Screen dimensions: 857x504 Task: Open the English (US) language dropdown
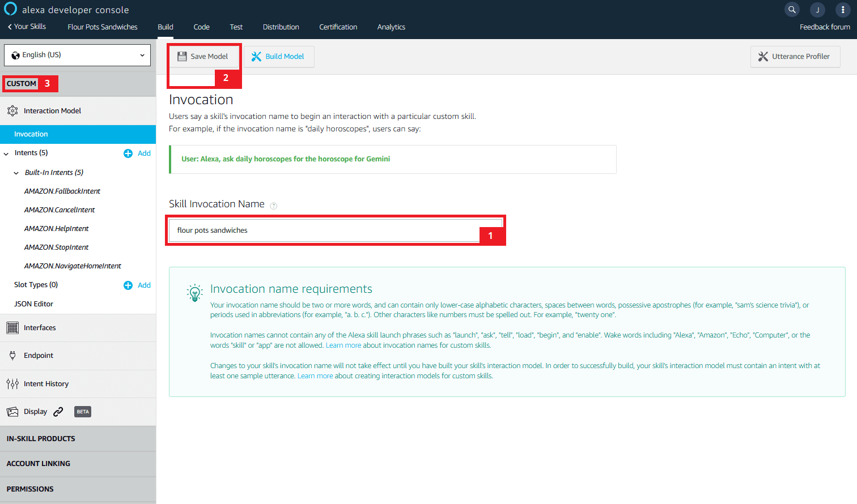click(77, 55)
